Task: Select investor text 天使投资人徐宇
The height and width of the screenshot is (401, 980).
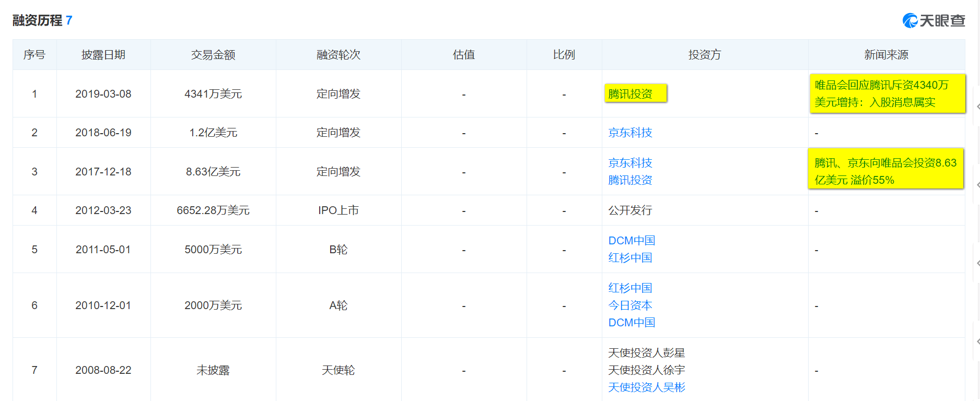Action: tap(647, 370)
